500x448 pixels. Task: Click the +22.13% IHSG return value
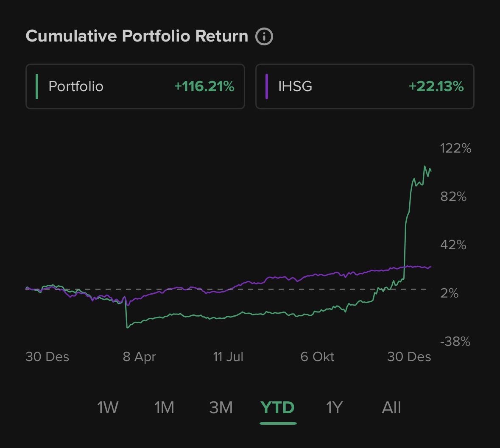(x=436, y=86)
